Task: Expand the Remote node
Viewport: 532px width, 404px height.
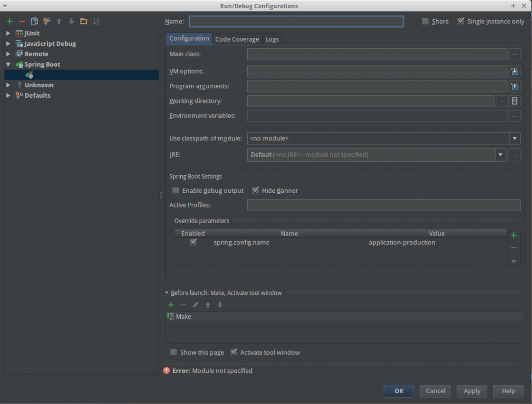Action: (x=8, y=54)
